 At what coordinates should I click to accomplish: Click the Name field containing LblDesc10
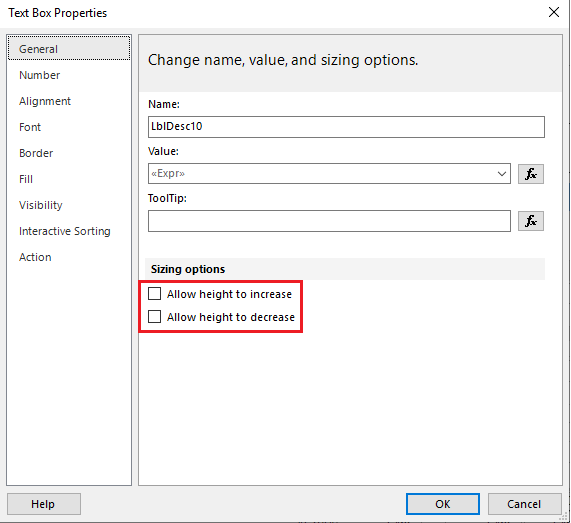click(346, 127)
